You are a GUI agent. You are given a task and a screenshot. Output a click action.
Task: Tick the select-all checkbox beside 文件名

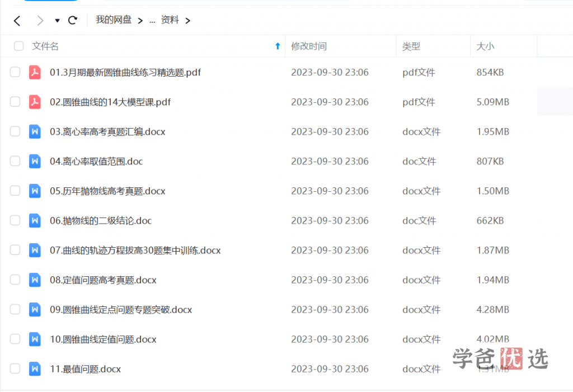click(18, 46)
